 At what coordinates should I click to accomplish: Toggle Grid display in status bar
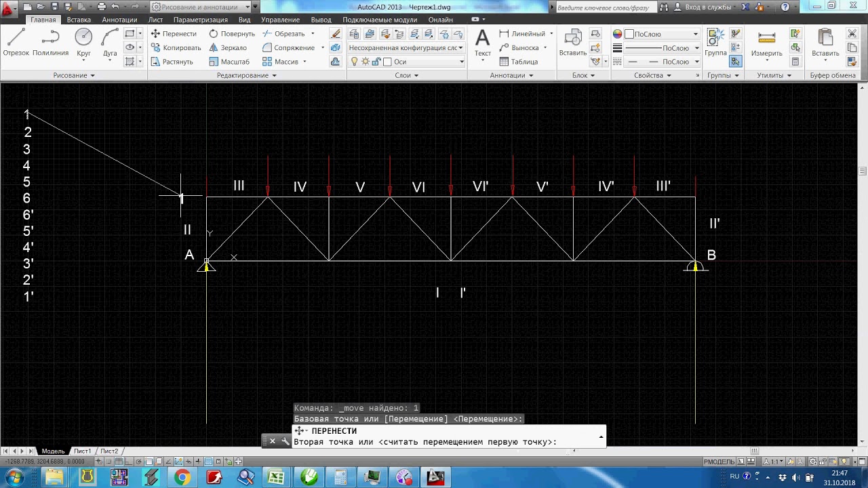(119, 462)
